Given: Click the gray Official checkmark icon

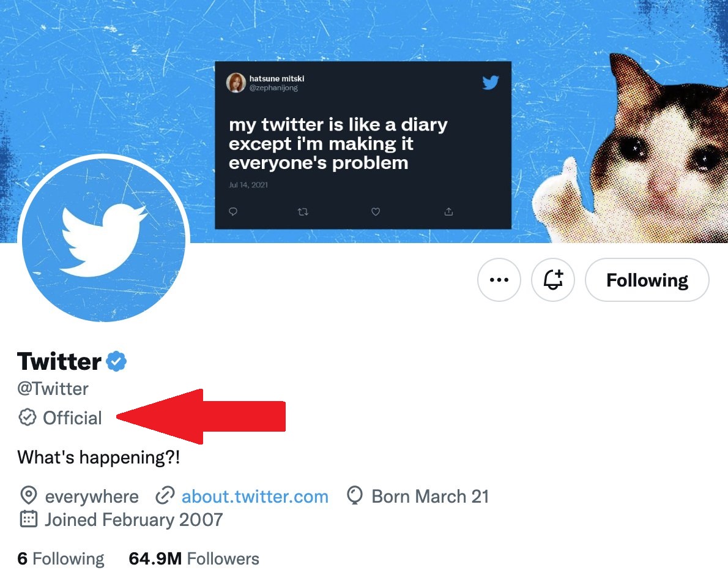Looking at the screenshot, I should 27,418.
